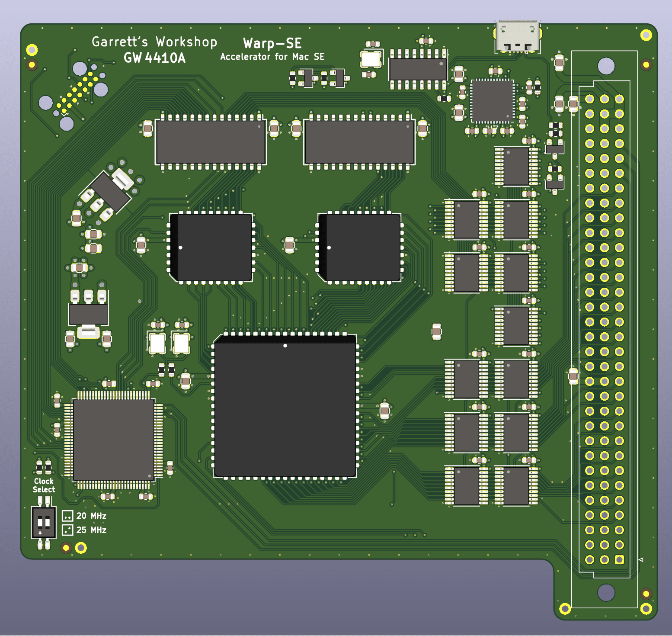The height and width of the screenshot is (636, 672).
Task: Select the "GW4410A" board label
Action: pos(154,58)
